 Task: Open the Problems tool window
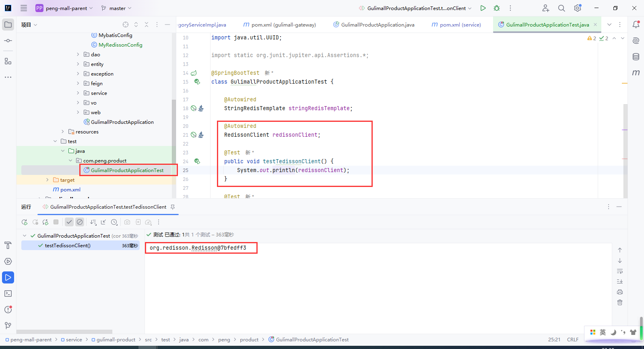[x=8, y=310]
